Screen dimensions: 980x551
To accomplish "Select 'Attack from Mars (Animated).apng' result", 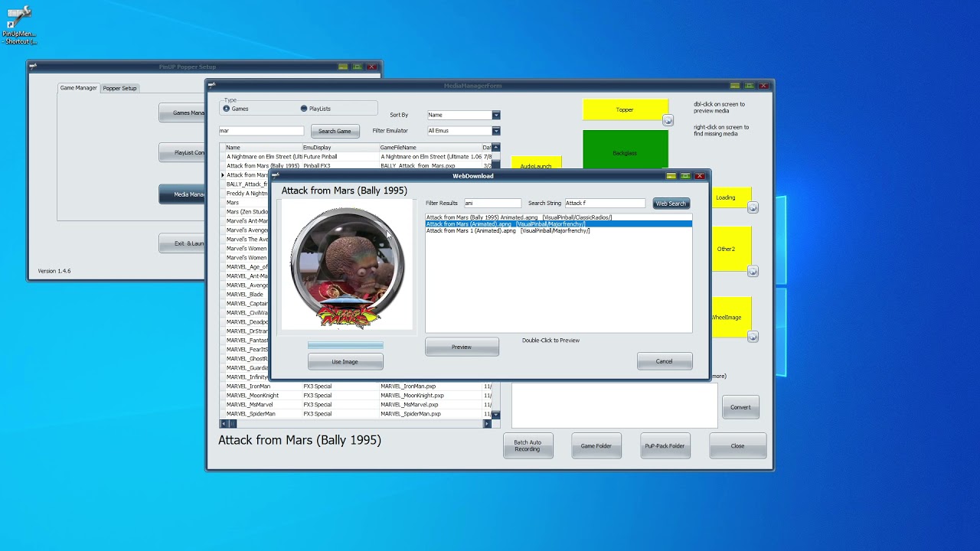I will pyautogui.click(x=558, y=224).
